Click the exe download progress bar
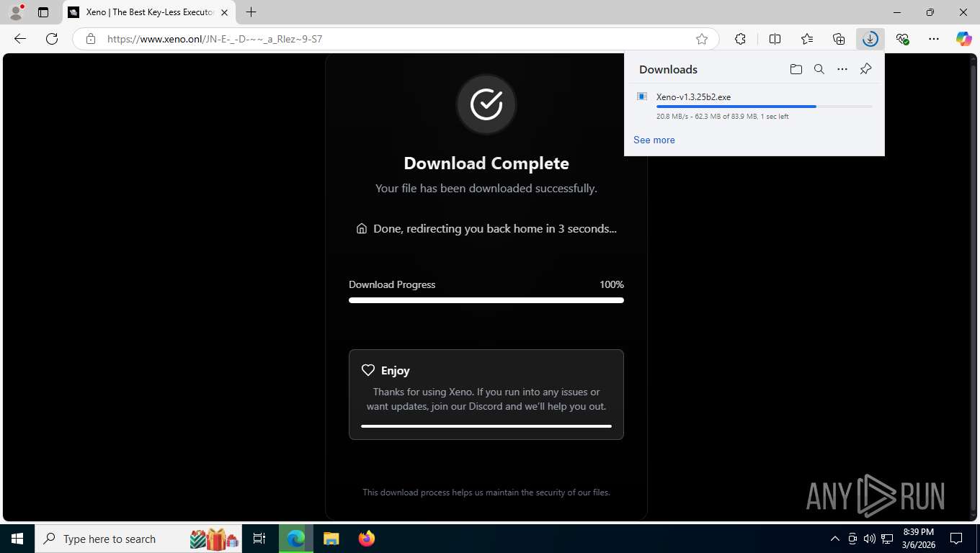980x553 pixels. [x=764, y=107]
